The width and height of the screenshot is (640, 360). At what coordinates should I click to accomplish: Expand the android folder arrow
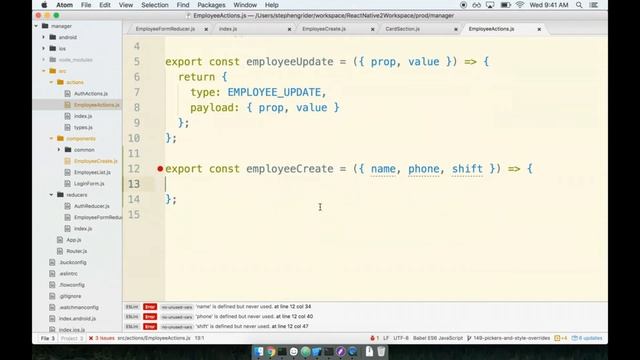(44, 37)
